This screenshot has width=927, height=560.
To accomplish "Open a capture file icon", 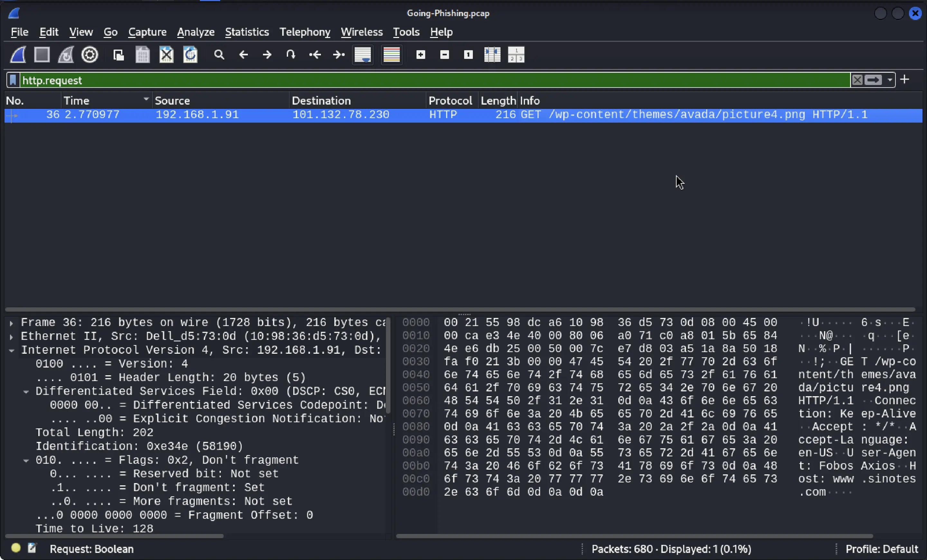I will (x=118, y=55).
